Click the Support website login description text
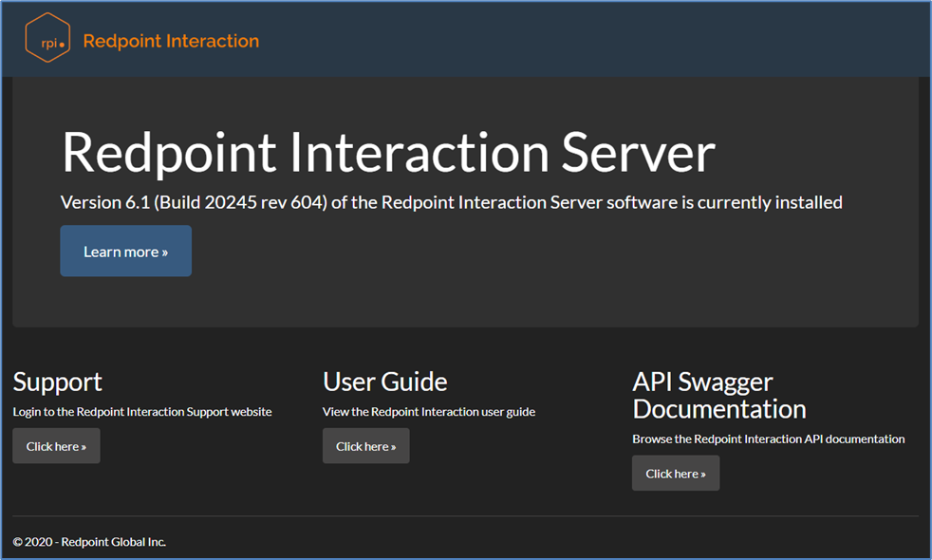 pos(142,412)
